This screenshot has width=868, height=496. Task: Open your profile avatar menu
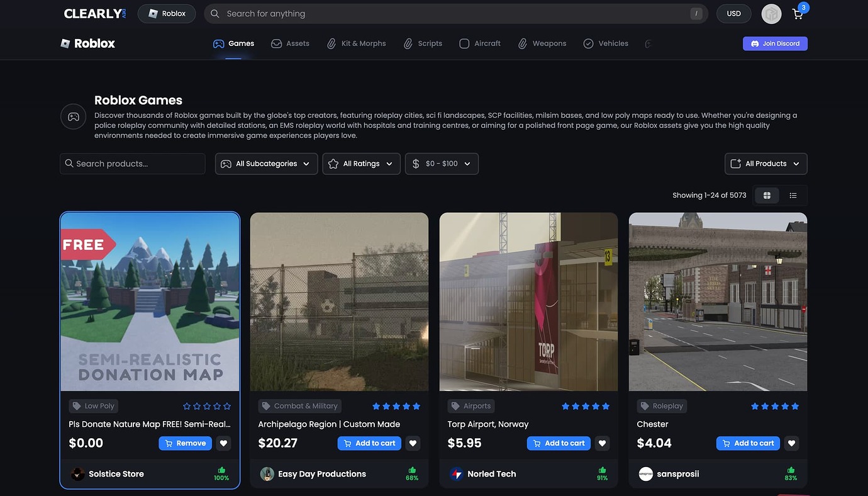pos(771,13)
